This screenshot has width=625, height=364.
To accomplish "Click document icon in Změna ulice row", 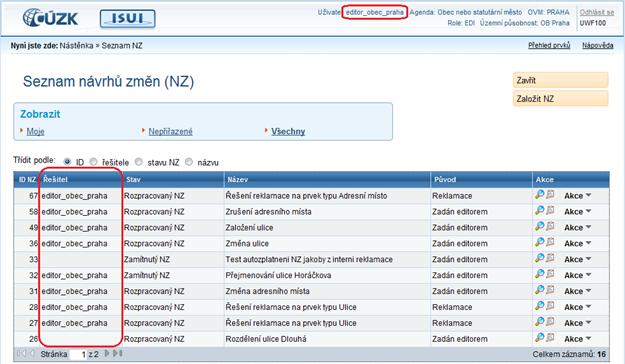I will pyautogui.click(x=550, y=243).
